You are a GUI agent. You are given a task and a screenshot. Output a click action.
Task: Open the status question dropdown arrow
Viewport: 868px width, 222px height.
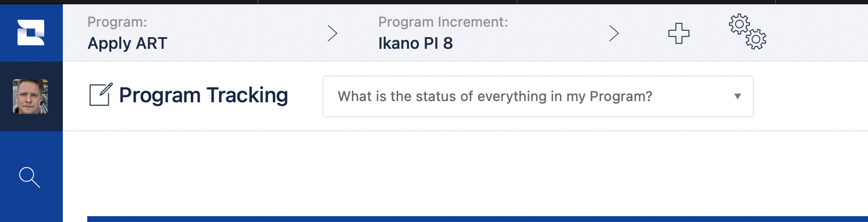tap(738, 96)
